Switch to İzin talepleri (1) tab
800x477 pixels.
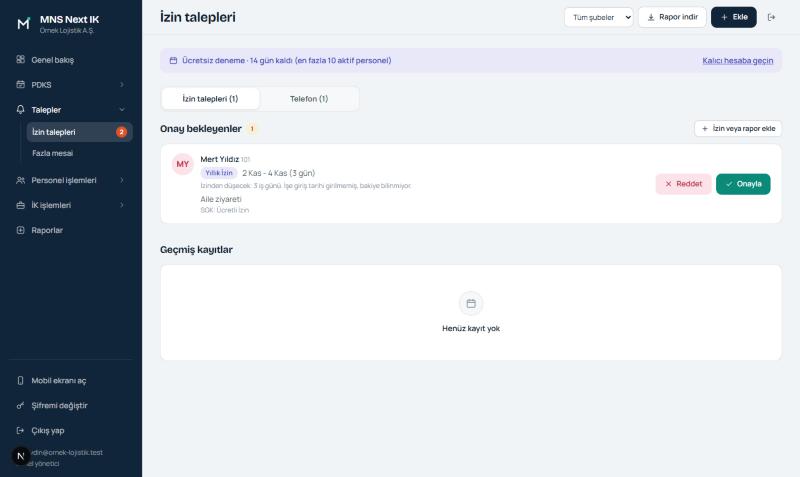coord(210,98)
